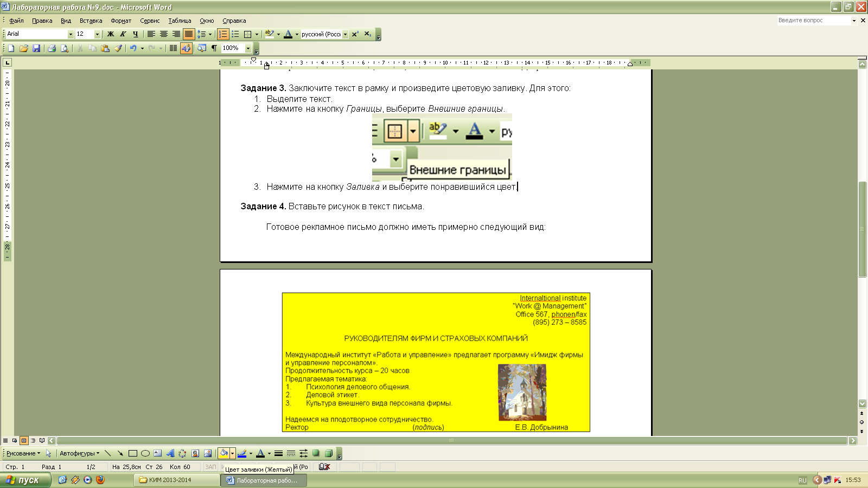Align text left

click(151, 34)
